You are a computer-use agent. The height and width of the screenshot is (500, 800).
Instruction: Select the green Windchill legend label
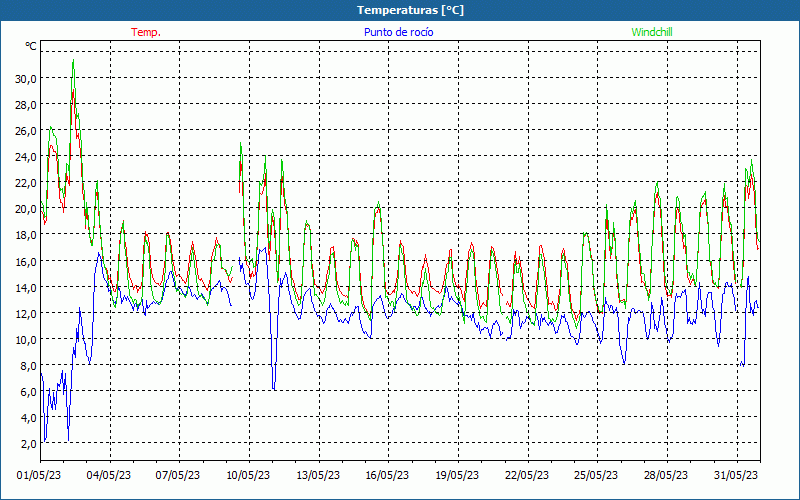point(652,32)
